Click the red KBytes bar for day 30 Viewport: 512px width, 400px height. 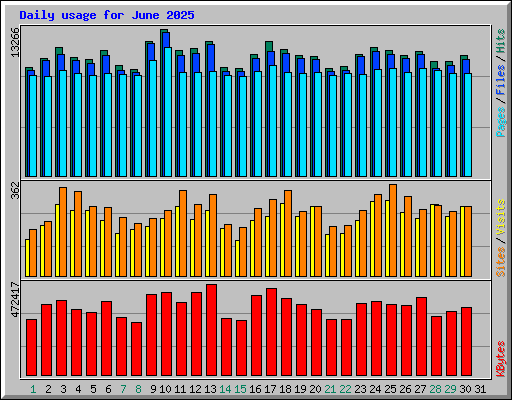point(466,342)
